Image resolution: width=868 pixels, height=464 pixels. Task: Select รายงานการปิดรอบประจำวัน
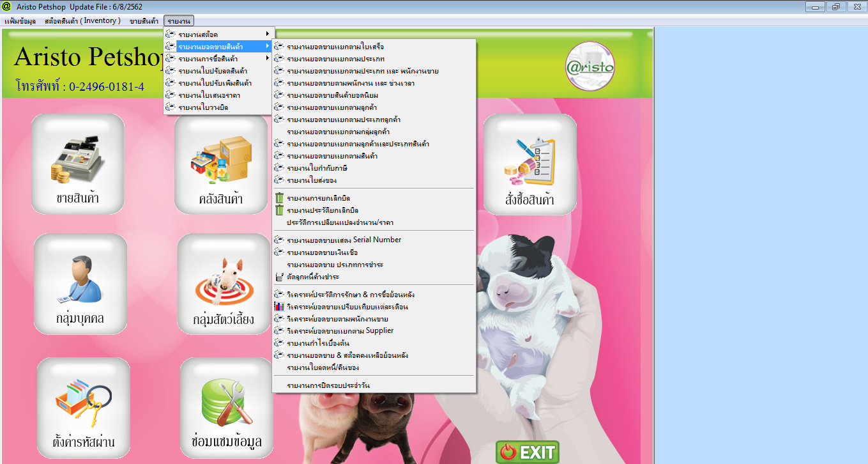pyautogui.click(x=374, y=385)
